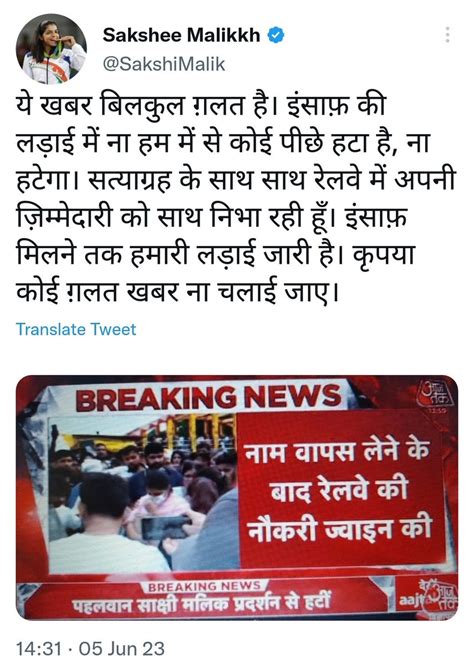Click the Aaj Tak logo in image corner
The height and width of the screenshot is (665, 474).
coord(435,394)
